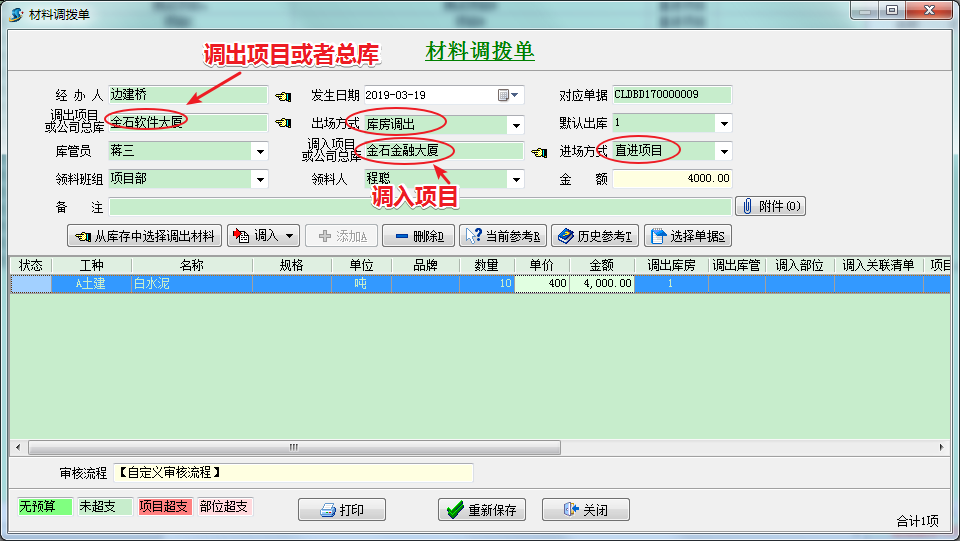Viewport: 960px width, 541px height.
Task: Click the scrollbar right arrow
Action: pos(941,447)
